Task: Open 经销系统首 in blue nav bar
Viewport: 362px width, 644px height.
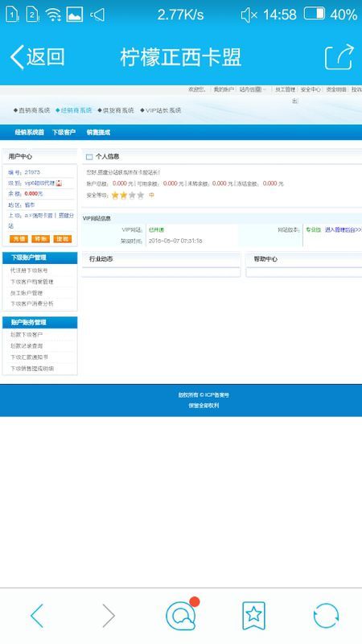Action: tap(30, 132)
